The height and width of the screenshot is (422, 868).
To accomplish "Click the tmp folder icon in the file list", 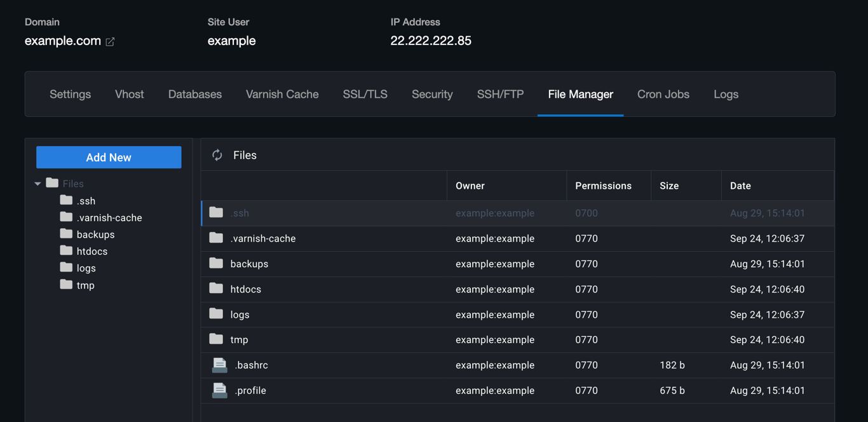I will [216, 339].
